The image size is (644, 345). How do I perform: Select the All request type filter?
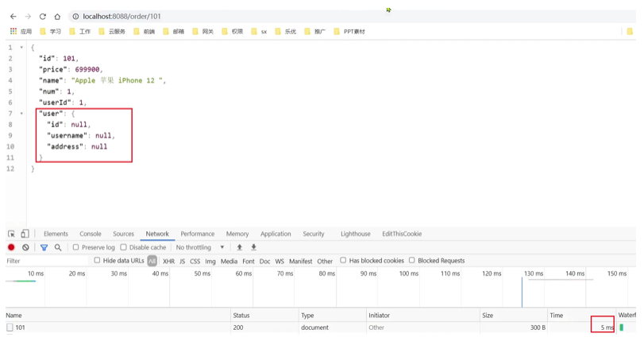(x=152, y=261)
